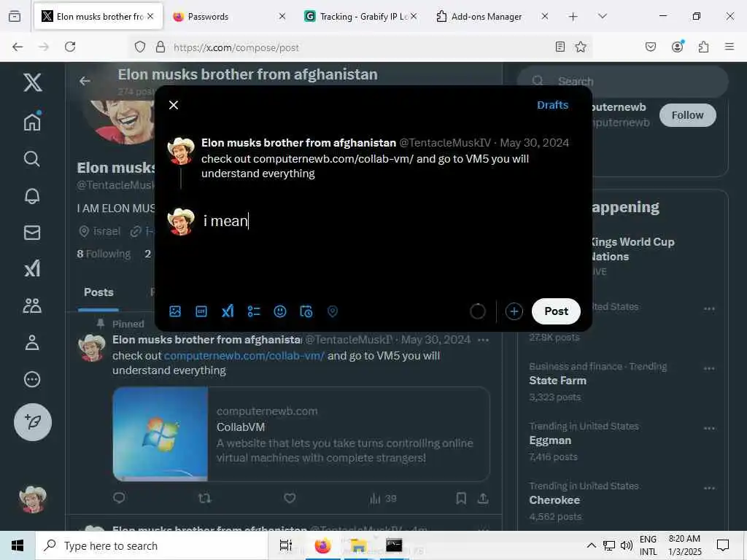Open Firefox account icon in toolbar
747x560 pixels.
678,47
